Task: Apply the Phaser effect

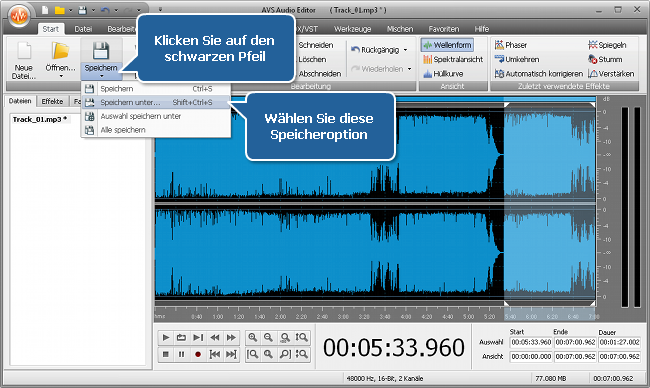Action: [511, 45]
